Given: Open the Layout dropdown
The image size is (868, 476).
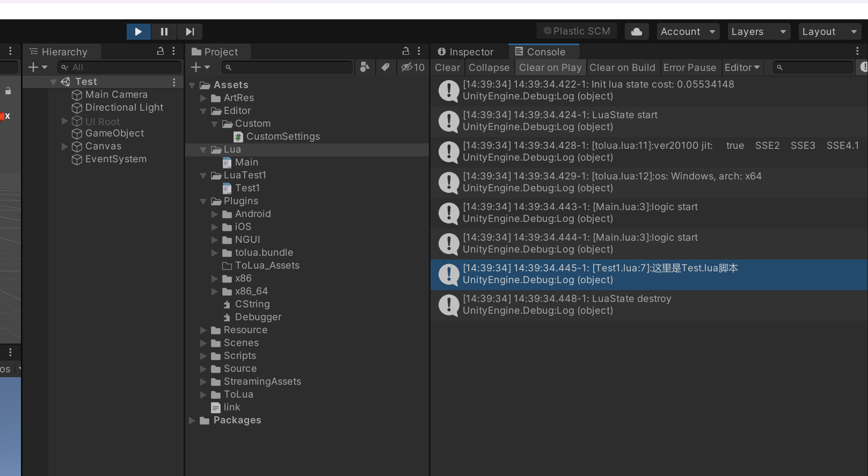Looking at the screenshot, I should tap(830, 32).
